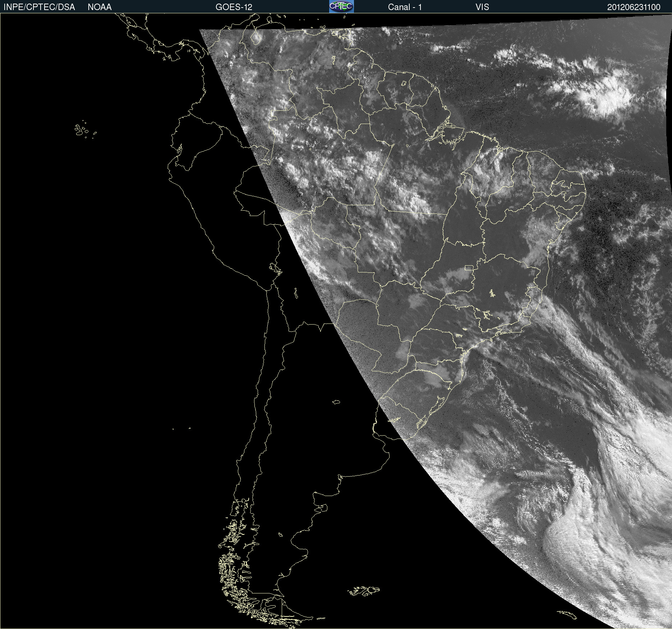
Task: Select the INPE/CPTEC/DSA header text
Action: coord(39,7)
